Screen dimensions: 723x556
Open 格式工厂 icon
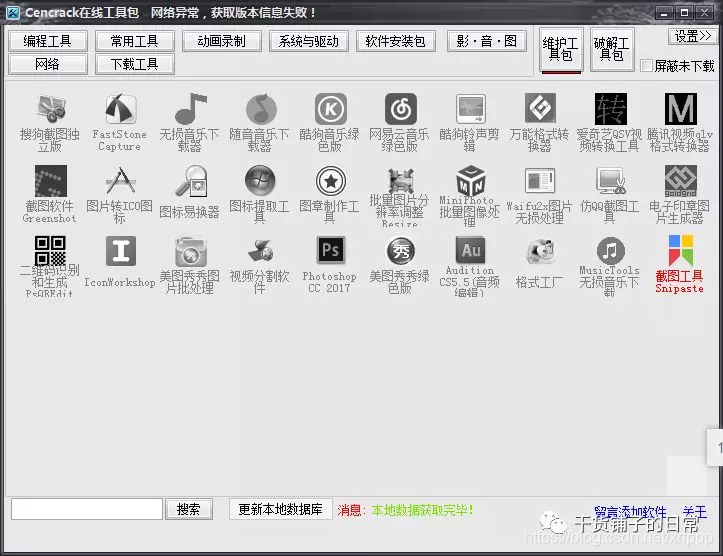tap(540, 251)
